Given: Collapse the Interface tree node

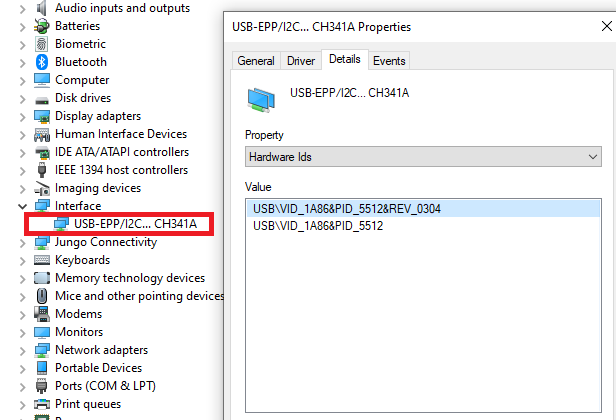Looking at the screenshot, I should [x=23, y=206].
